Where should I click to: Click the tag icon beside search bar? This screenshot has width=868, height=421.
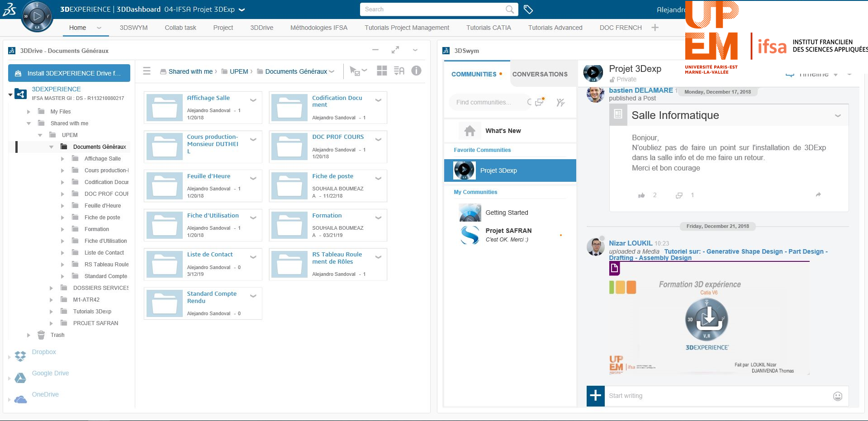(x=528, y=9)
